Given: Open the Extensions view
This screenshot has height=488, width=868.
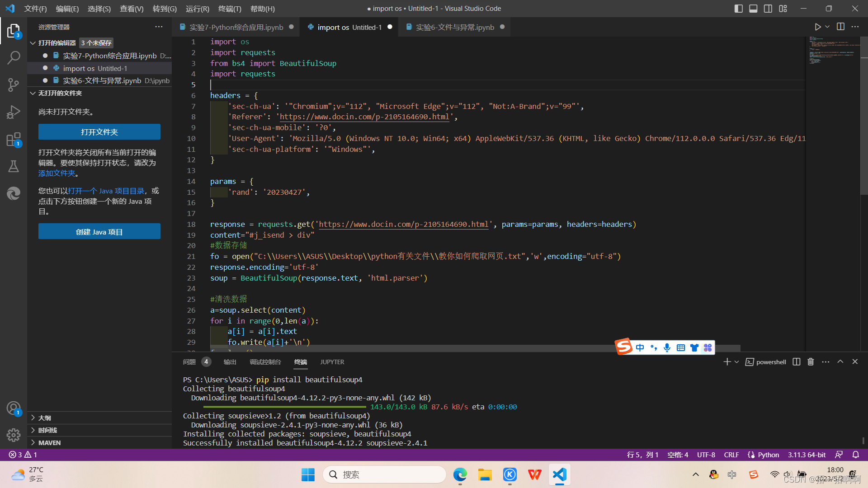Looking at the screenshot, I should click(x=14, y=140).
